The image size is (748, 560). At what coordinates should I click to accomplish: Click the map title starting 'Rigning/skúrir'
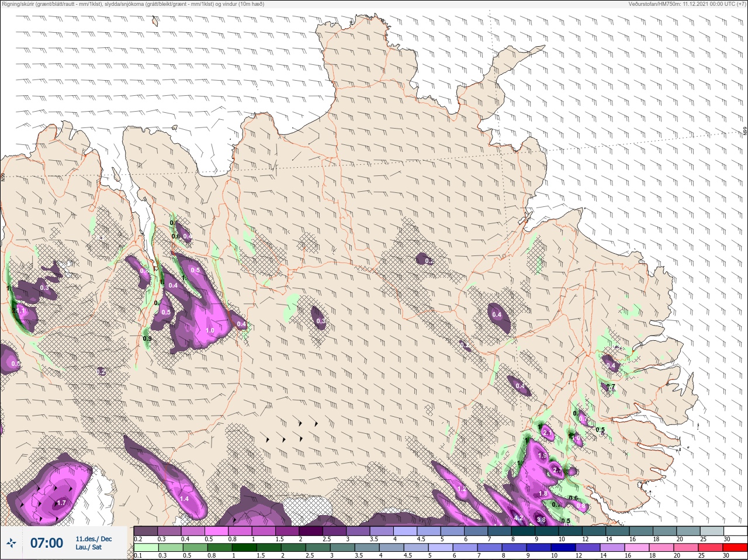click(133, 4)
